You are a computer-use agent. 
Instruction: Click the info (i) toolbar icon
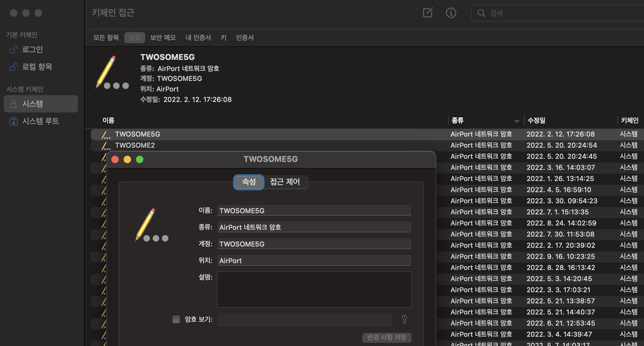[x=451, y=13]
